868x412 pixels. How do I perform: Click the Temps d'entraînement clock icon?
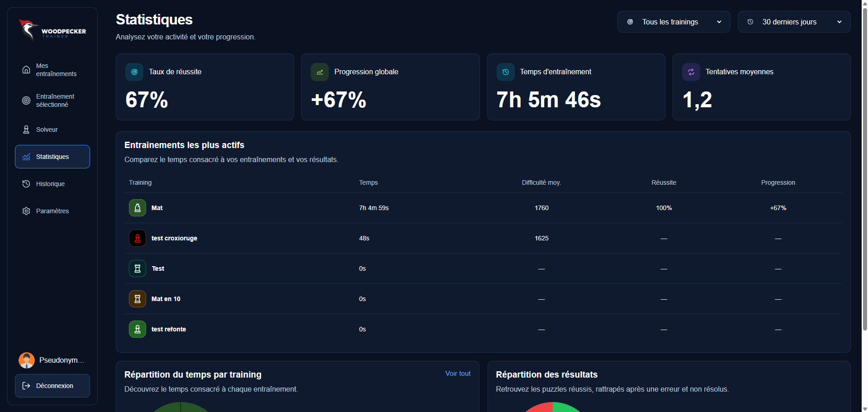click(x=506, y=72)
